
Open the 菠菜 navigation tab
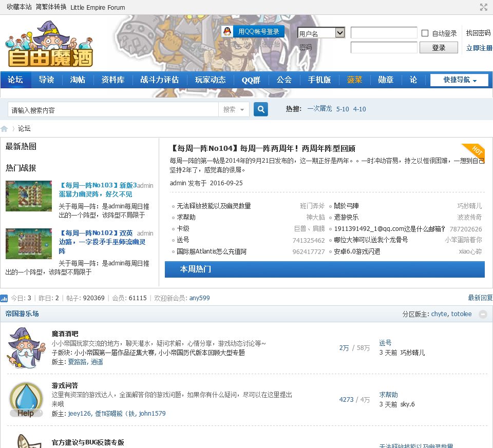coord(355,80)
